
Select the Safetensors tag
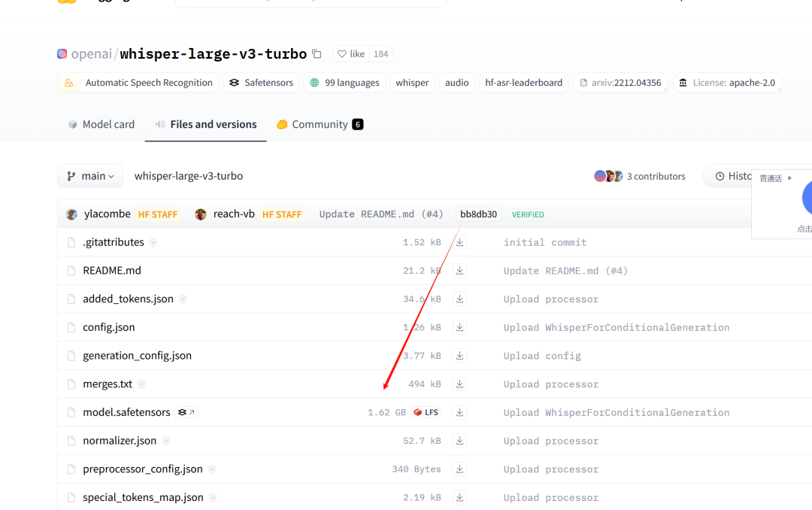click(261, 83)
